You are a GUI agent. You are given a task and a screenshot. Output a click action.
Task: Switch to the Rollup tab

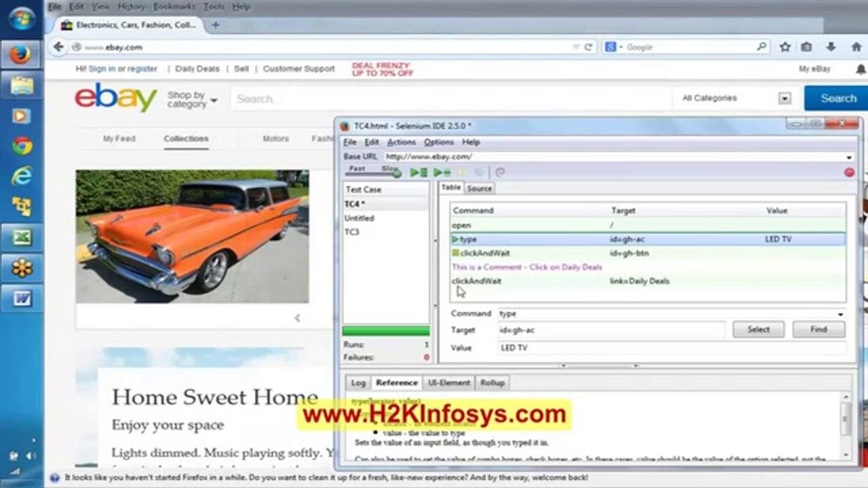click(x=492, y=383)
